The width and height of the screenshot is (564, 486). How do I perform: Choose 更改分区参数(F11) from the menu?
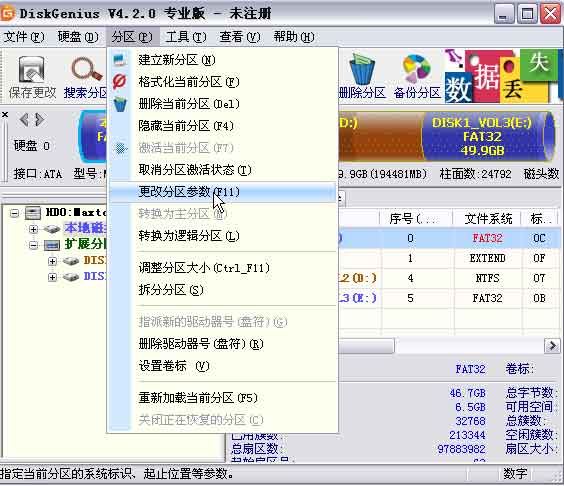point(223,192)
